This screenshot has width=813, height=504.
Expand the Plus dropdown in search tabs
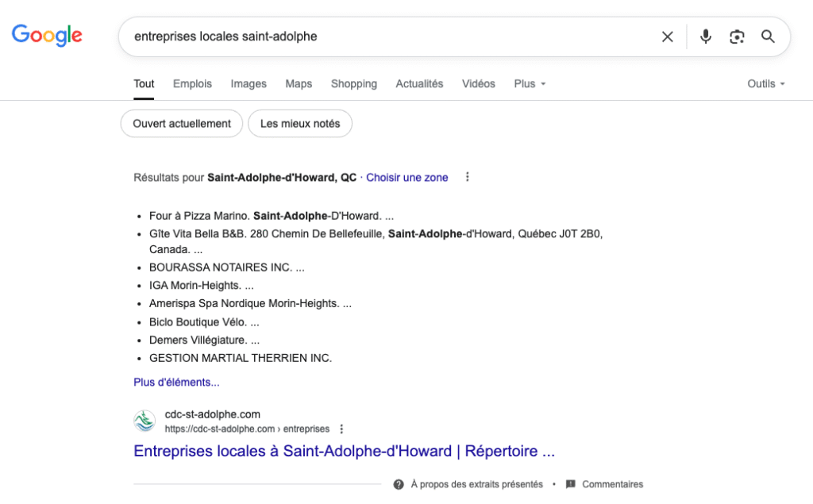(530, 83)
